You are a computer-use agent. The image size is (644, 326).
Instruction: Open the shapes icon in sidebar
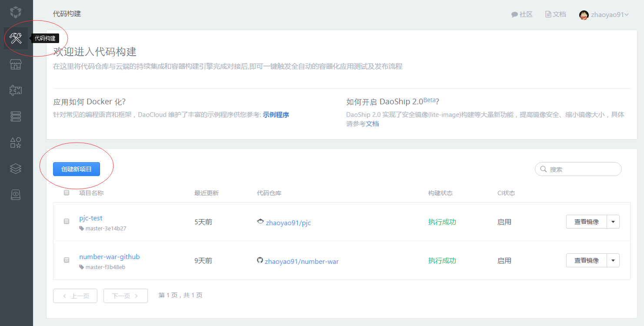[16, 142]
